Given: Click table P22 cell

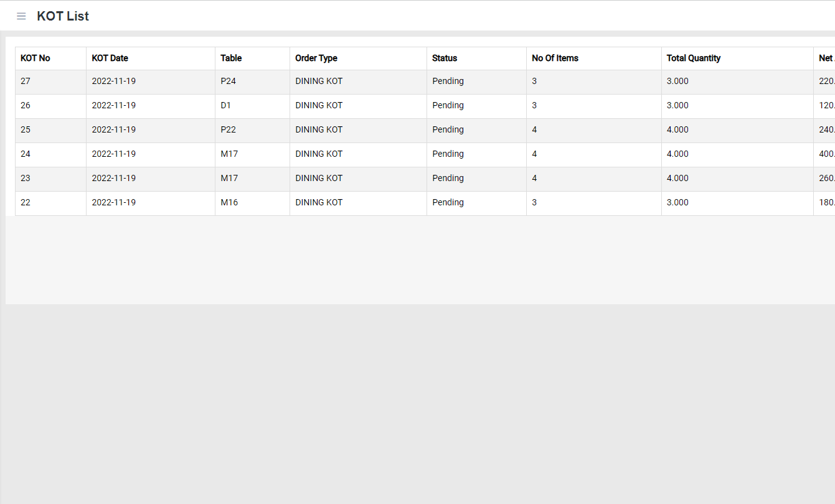Looking at the screenshot, I should pos(229,129).
